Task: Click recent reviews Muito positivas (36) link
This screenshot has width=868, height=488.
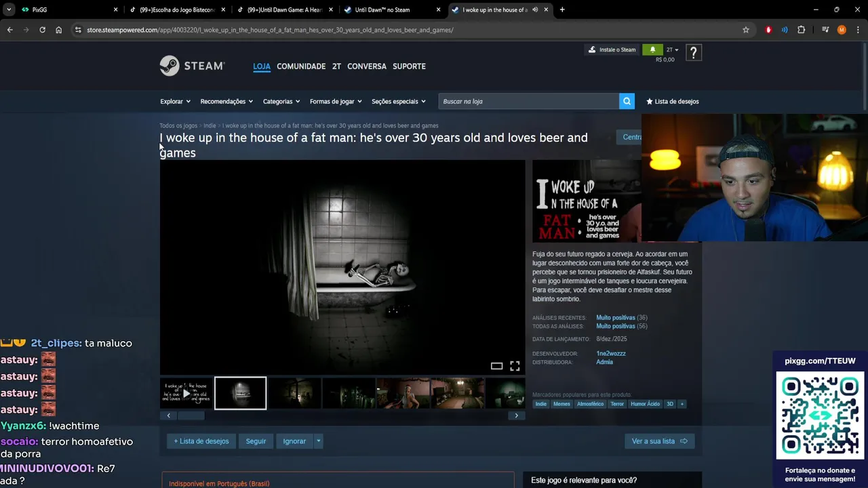Action: pyautogui.click(x=622, y=318)
